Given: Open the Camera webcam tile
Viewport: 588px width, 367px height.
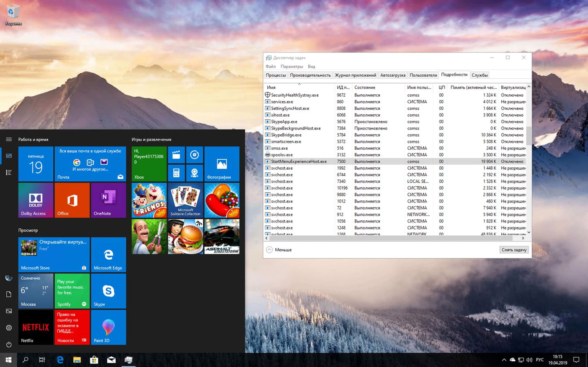Looking at the screenshot, I should point(194,173).
